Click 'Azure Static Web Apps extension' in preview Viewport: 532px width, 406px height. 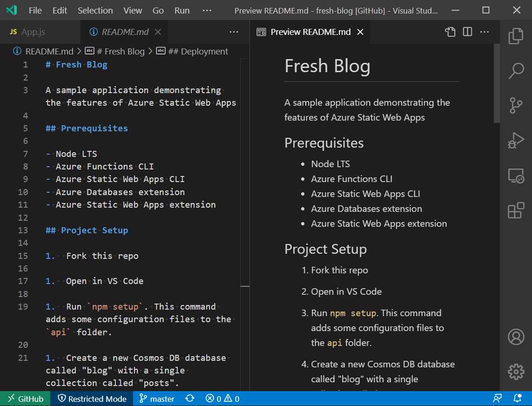[379, 223]
